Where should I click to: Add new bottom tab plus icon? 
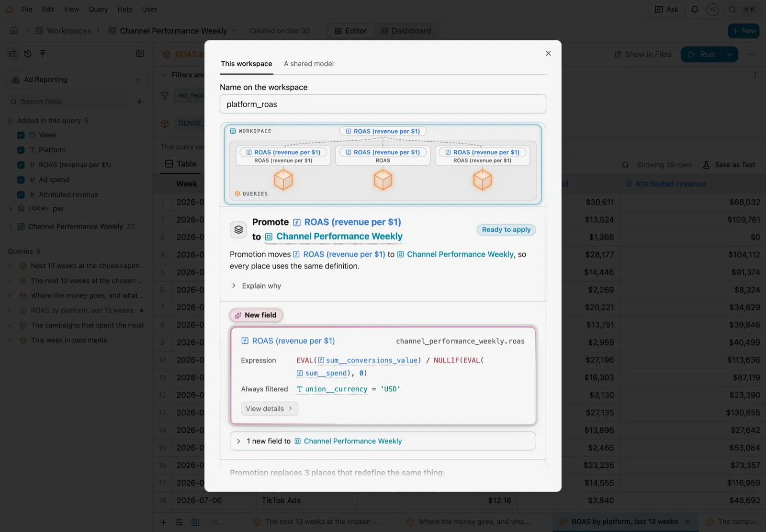pyautogui.click(x=163, y=522)
